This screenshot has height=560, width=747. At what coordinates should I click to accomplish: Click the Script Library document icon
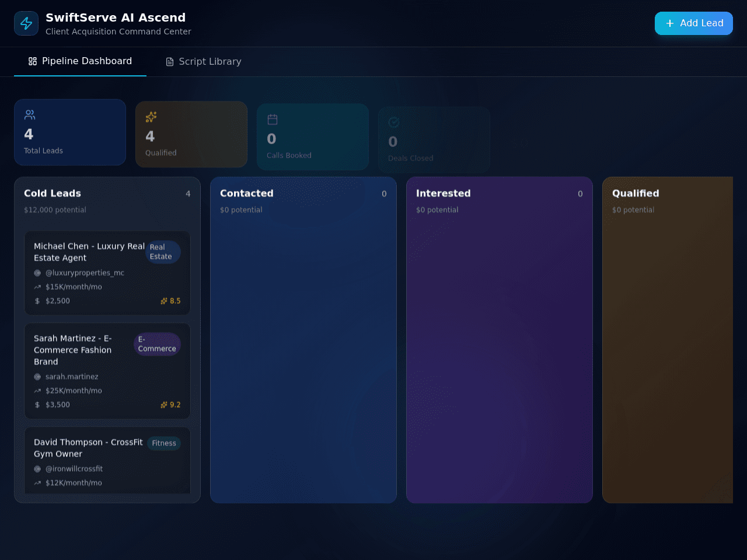[x=170, y=62]
